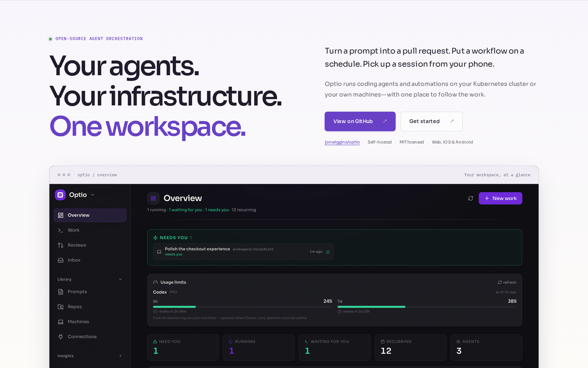
Task: Click the 'optio / overview' breadcrumb text
Action: 97,175
